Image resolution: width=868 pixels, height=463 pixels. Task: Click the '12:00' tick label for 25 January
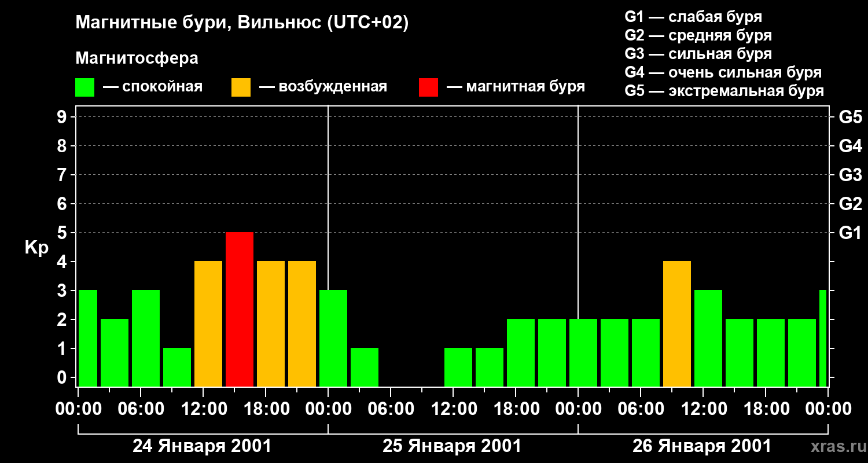453,409
